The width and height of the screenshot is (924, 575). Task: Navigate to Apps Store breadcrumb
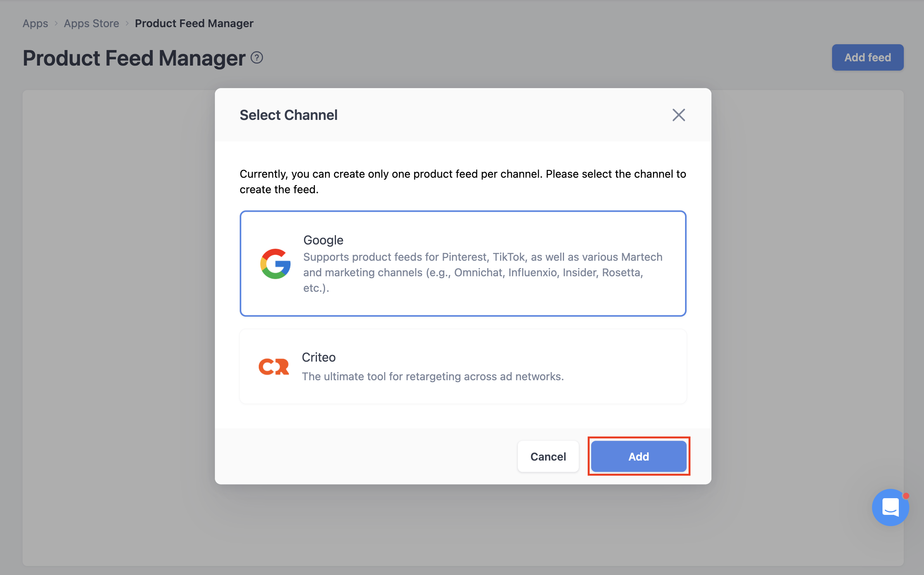92,24
